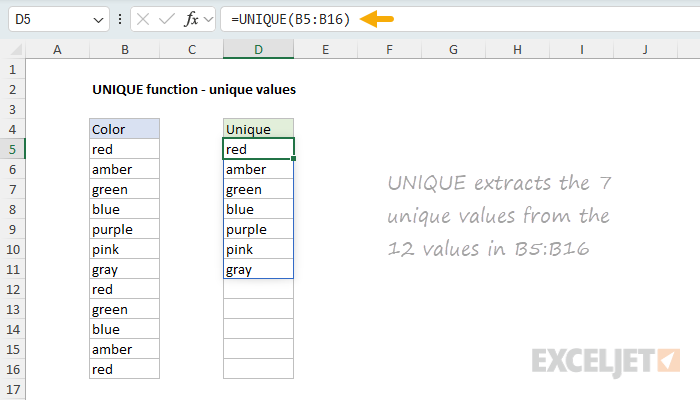
Task: Select row 2 header
Action: [12, 89]
